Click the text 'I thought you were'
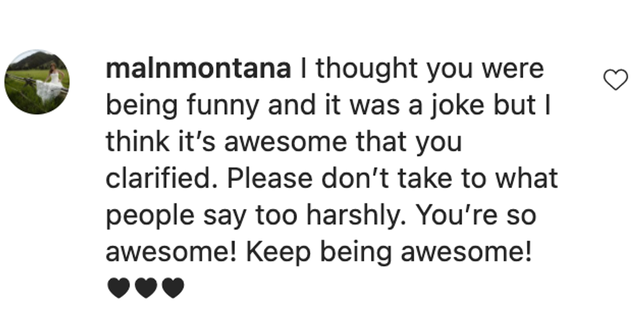 [422, 69]
